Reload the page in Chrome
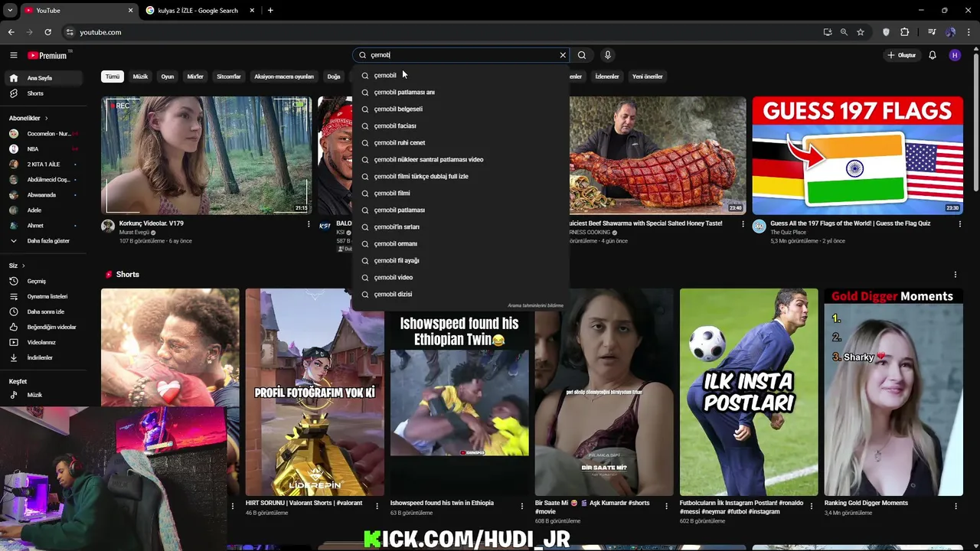Screen dimensions: 980x551 (x=47, y=32)
